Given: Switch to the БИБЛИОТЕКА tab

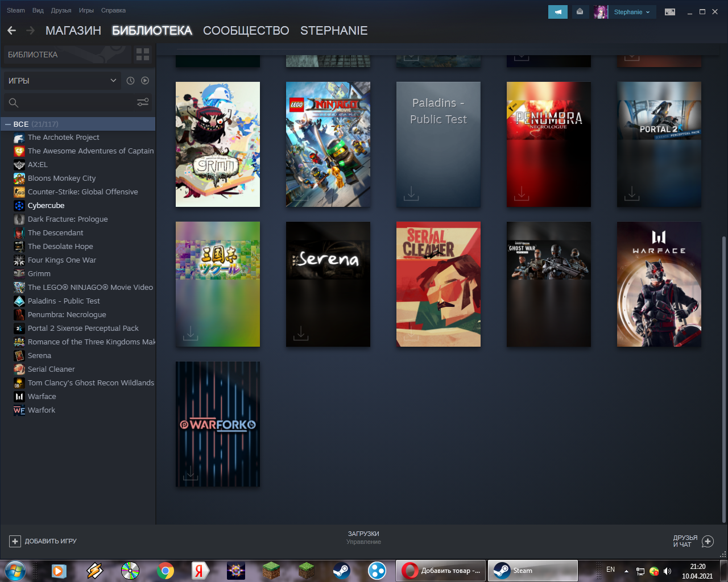Looking at the screenshot, I should (x=152, y=31).
